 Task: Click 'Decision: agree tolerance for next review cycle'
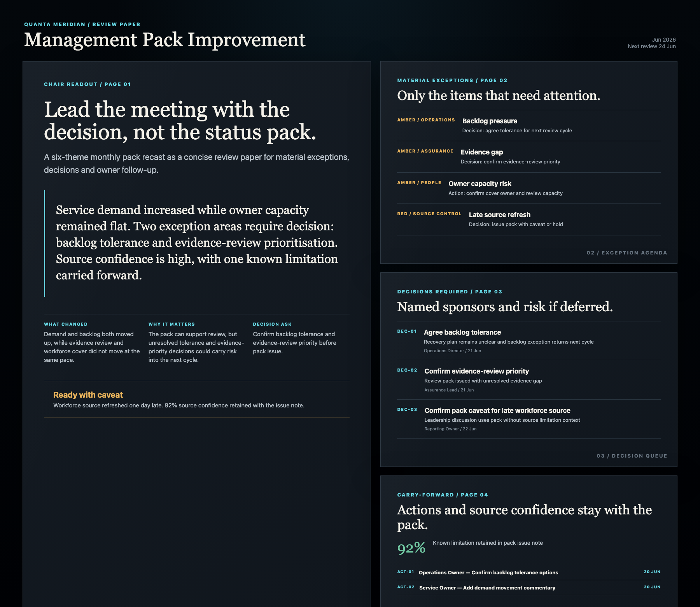[517, 131]
